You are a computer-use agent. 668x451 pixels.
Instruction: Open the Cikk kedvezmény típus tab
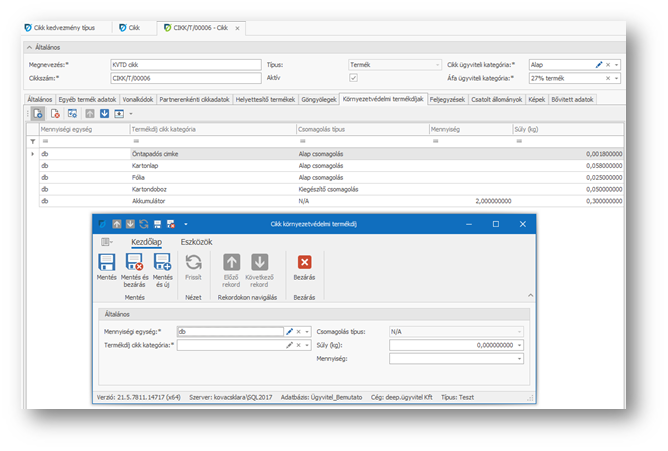pos(64,28)
